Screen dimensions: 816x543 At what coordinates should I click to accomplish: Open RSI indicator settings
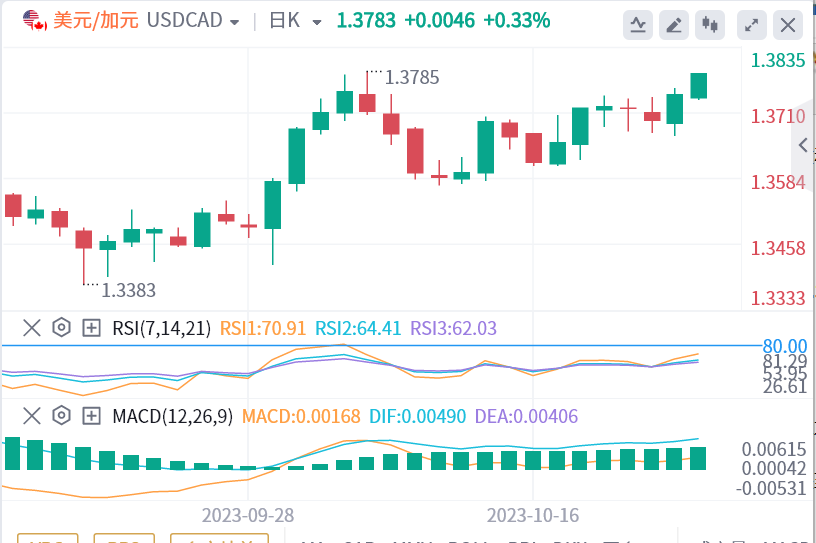pyautogui.click(x=62, y=327)
